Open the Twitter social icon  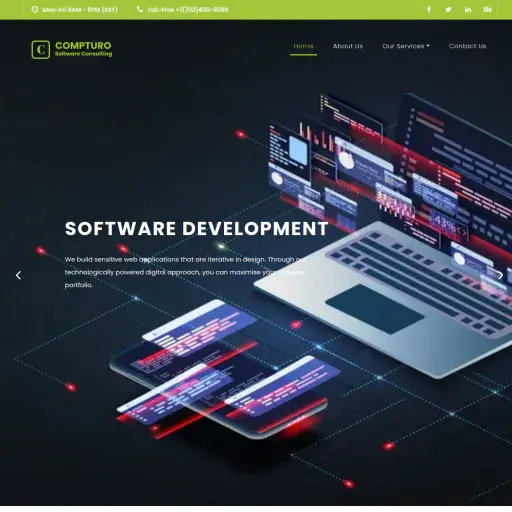[448, 9]
